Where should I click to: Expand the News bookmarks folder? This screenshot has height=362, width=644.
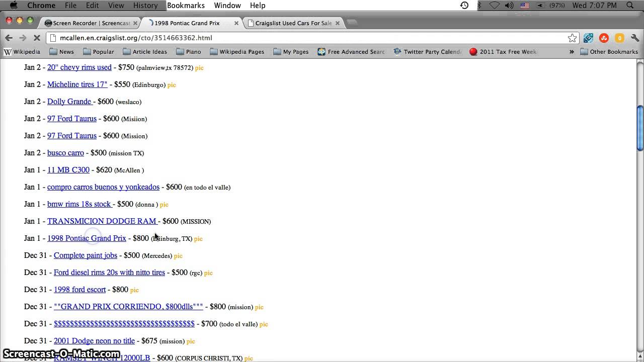point(61,52)
